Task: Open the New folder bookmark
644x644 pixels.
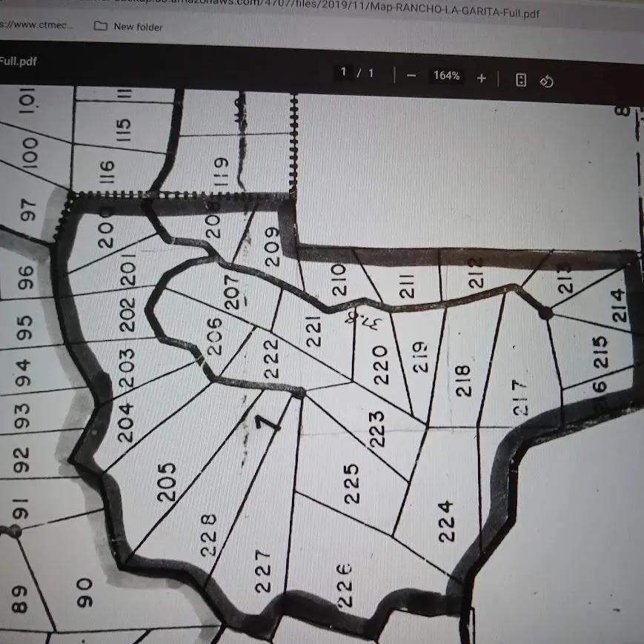Action: click(x=128, y=27)
